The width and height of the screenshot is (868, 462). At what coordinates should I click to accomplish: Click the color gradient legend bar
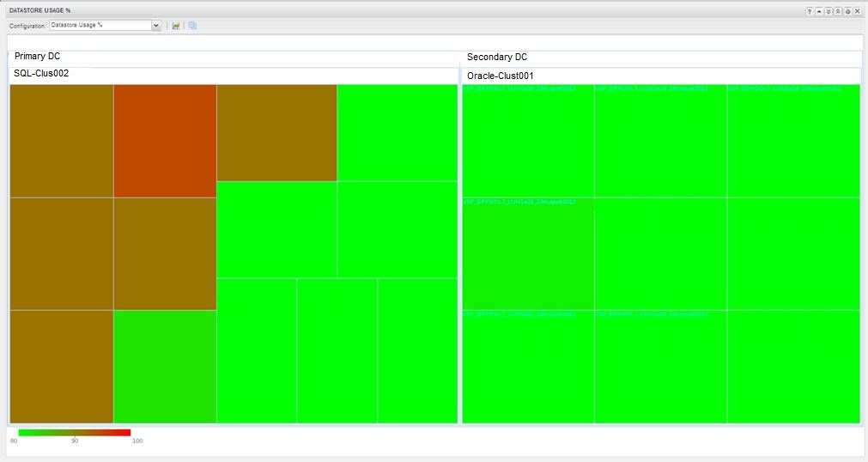74,432
